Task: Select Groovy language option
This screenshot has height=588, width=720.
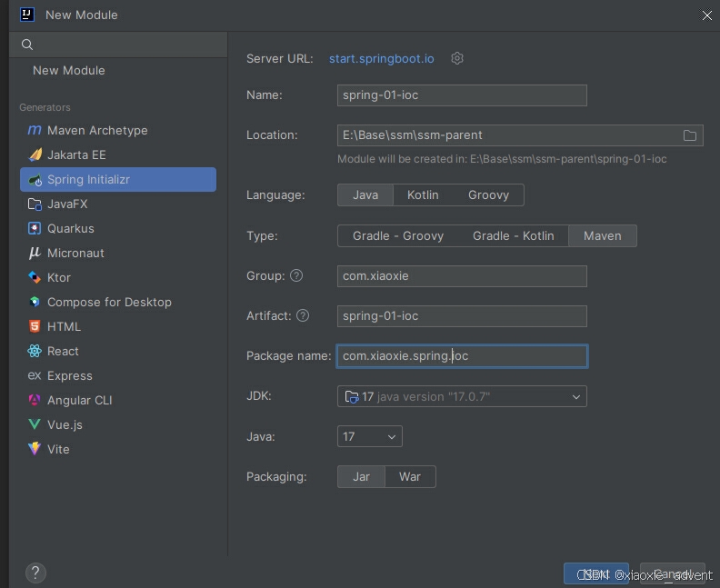Action: coord(488,195)
